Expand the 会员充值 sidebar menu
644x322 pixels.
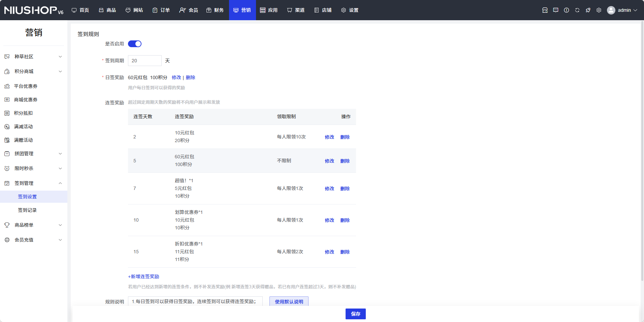coord(34,240)
